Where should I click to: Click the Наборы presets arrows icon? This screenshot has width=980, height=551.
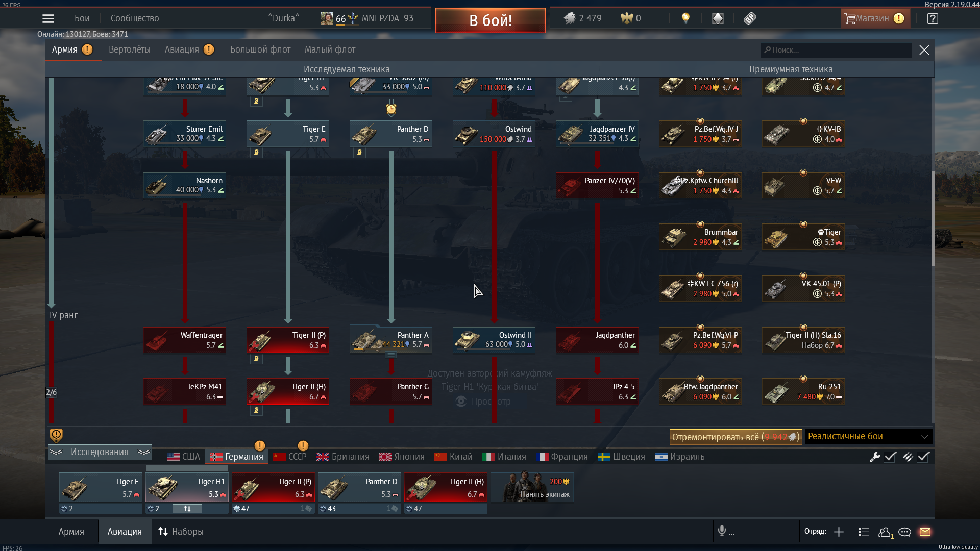coord(163,531)
